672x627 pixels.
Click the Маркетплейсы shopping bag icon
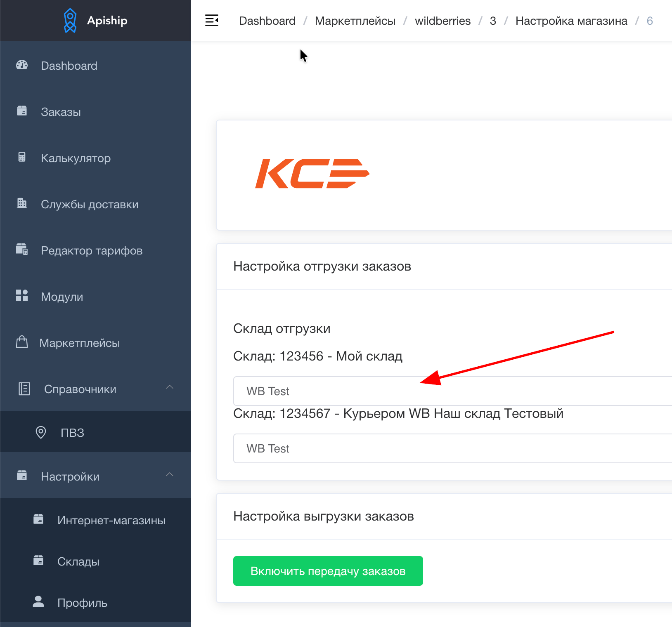tap(22, 342)
